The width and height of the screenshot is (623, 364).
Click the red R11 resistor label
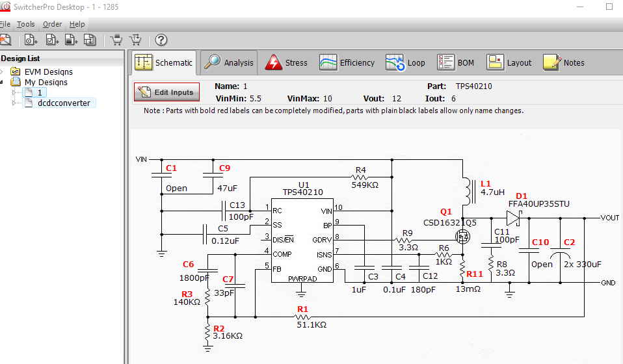point(474,274)
